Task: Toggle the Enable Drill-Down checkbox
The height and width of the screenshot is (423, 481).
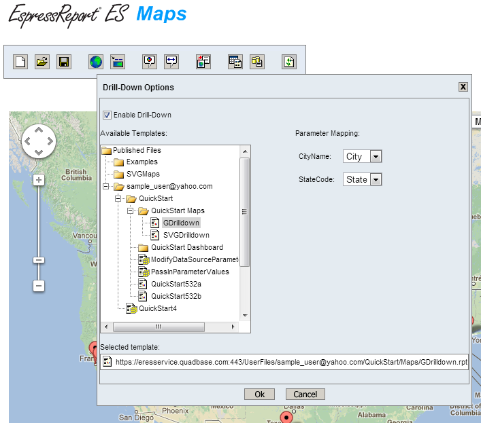Action: coord(107,115)
